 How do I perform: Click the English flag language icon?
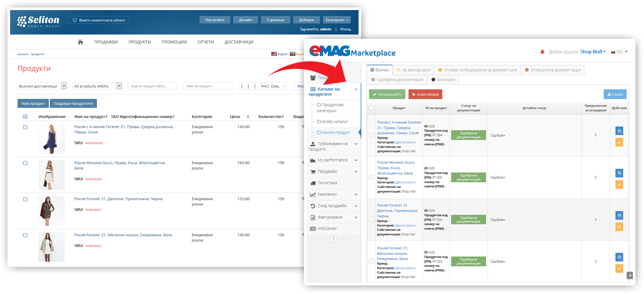point(274,54)
